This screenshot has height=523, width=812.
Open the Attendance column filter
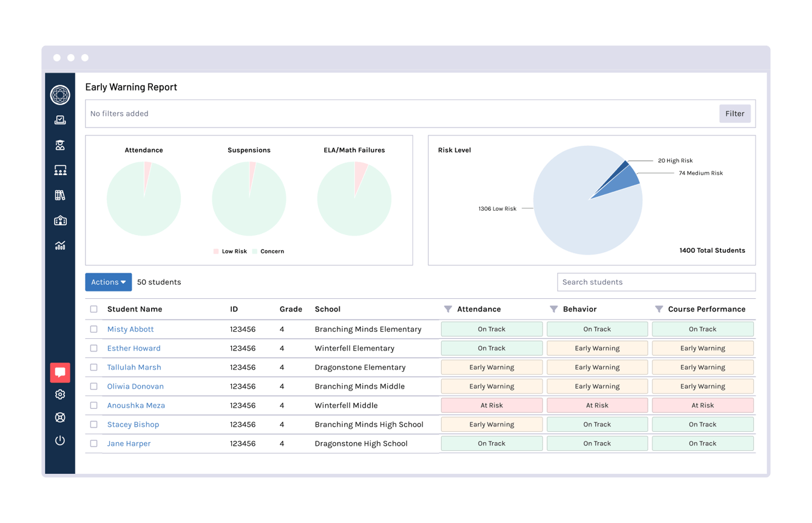tap(448, 309)
